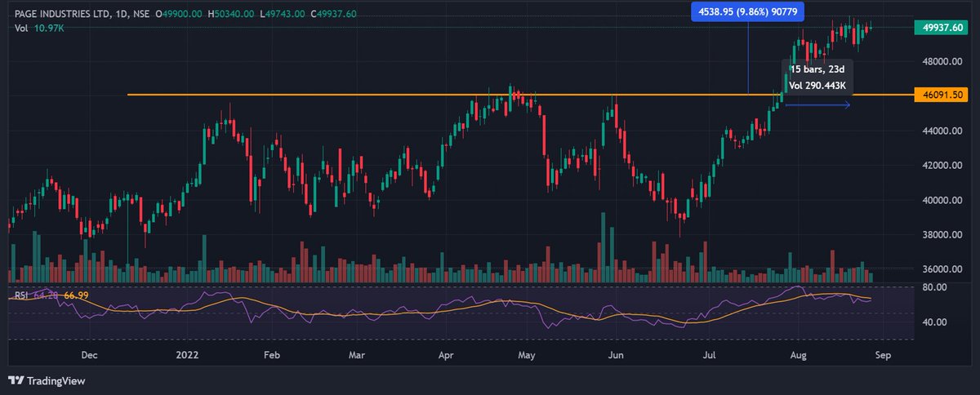Click the Jul time axis label

pos(710,356)
